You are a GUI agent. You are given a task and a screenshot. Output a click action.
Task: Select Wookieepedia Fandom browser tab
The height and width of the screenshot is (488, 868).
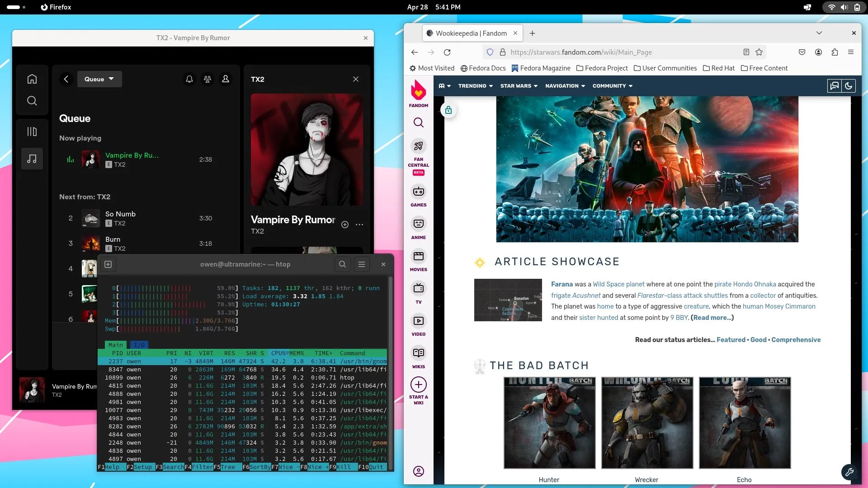[472, 33]
